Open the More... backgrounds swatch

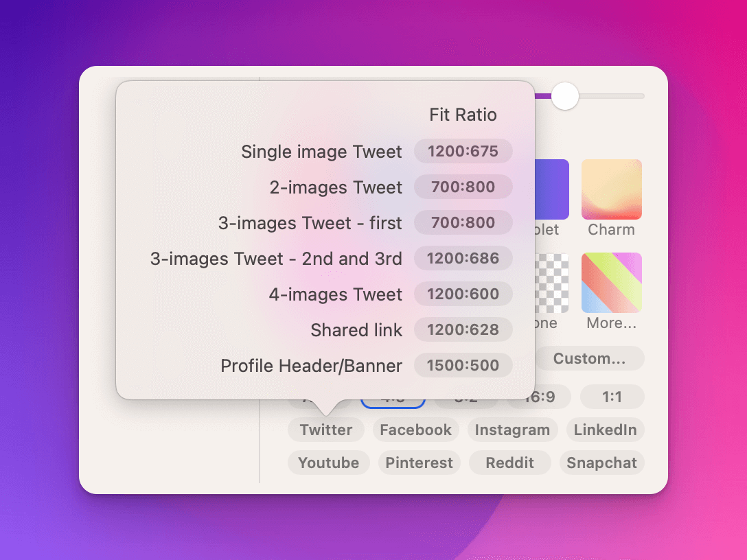click(611, 283)
